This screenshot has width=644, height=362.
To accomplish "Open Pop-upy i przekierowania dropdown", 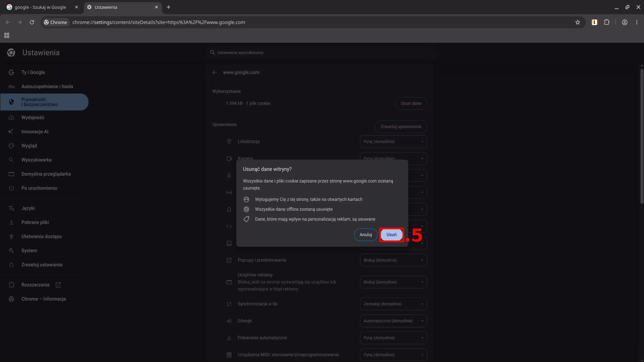I will [x=393, y=260].
